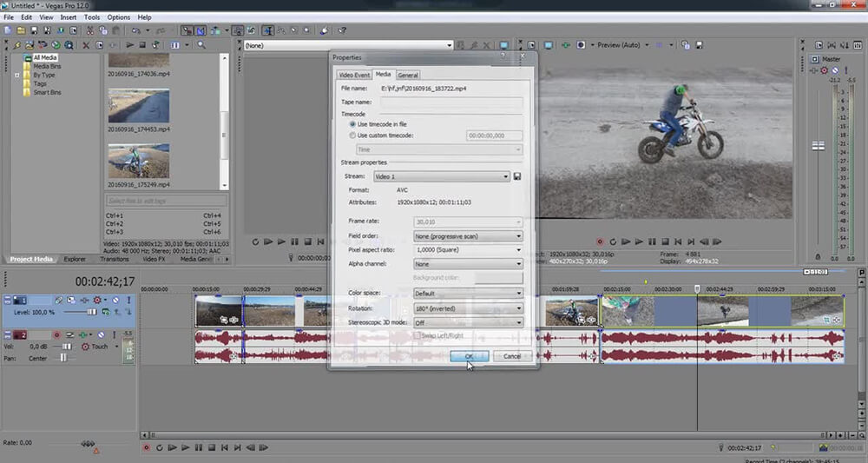
Task: Click the stop button in timeline transport
Action: (212, 447)
